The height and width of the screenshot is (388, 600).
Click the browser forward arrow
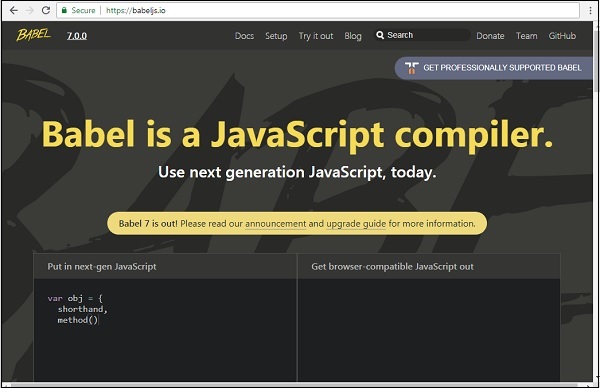tap(30, 10)
